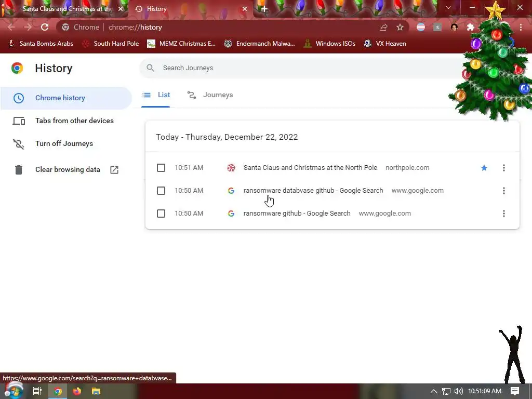Click the profile avatar icon
532x399 pixels.
click(x=454, y=27)
